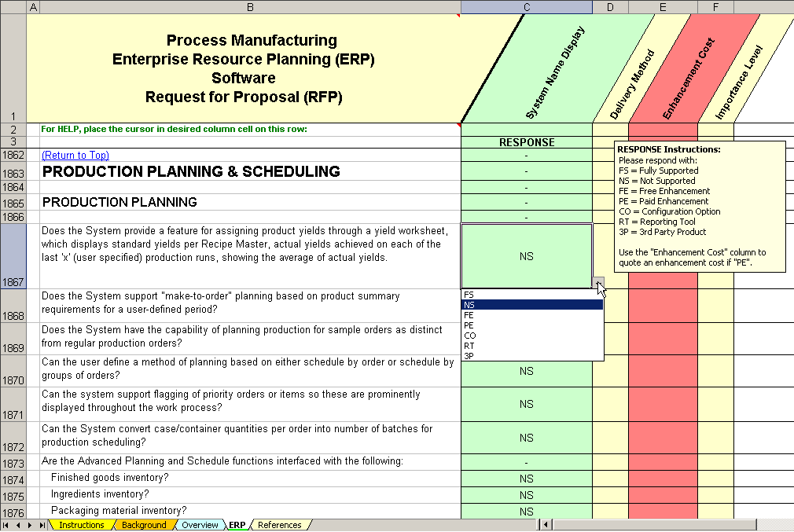Image resolution: width=794 pixels, height=532 pixels.
Task: Choose FS from the response dropdown list
Action: [x=532, y=295]
